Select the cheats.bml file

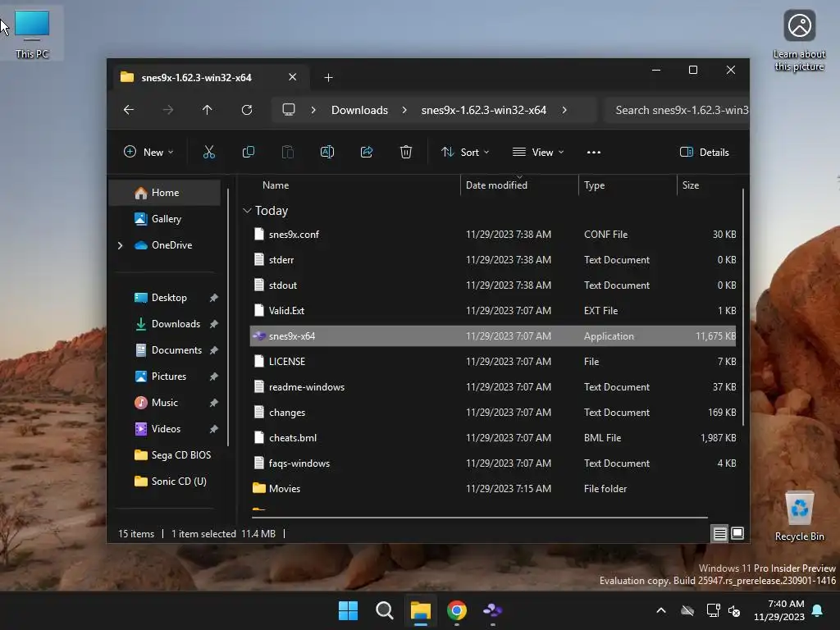pyautogui.click(x=493, y=438)
